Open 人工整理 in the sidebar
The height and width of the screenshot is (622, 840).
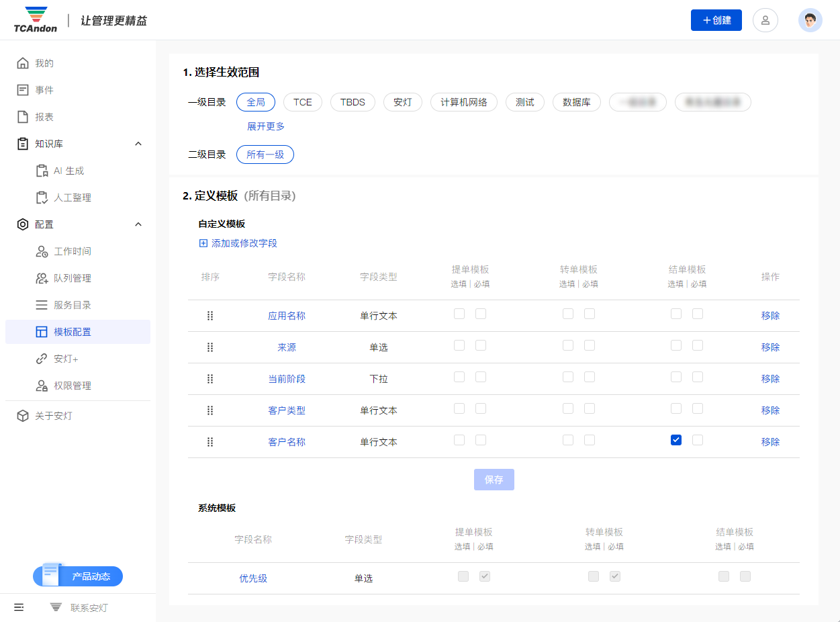point(58,197)
